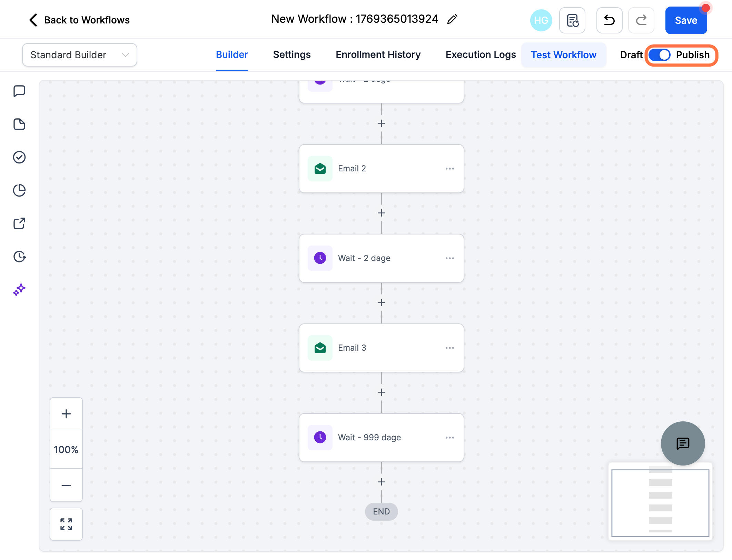Add step below Wait - 2 dage

382,303
